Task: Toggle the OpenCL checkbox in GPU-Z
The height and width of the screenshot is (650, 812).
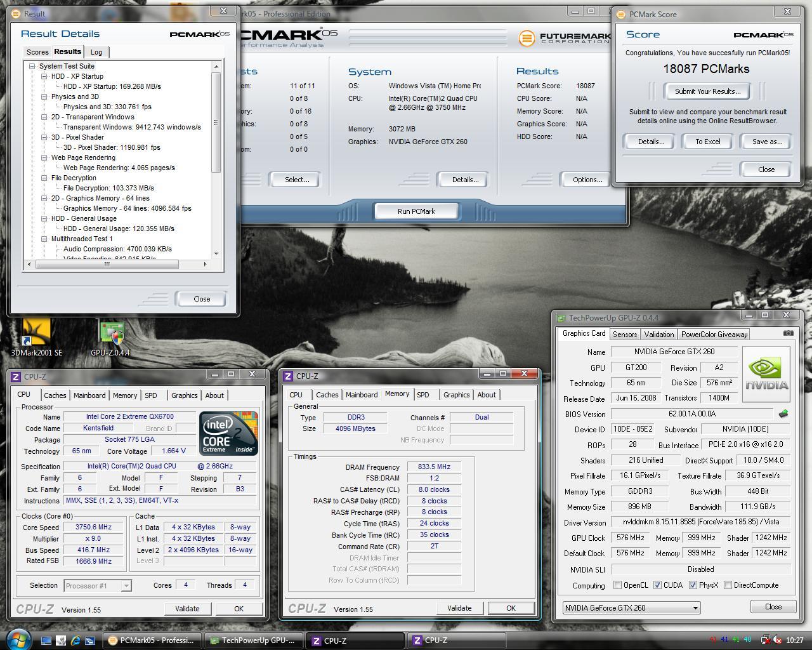Action: (617, 585)
